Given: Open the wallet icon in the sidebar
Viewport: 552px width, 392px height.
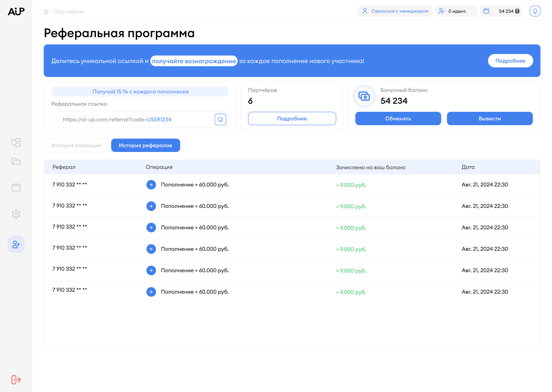Looking at the screenshot, I should pyautogui.click(x=16, y=188).
